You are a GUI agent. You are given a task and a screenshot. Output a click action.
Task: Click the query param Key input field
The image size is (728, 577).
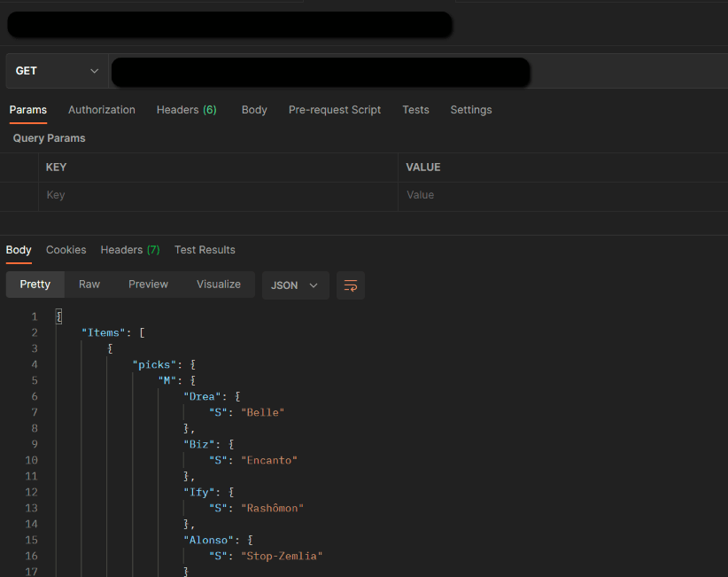point(218,195)
